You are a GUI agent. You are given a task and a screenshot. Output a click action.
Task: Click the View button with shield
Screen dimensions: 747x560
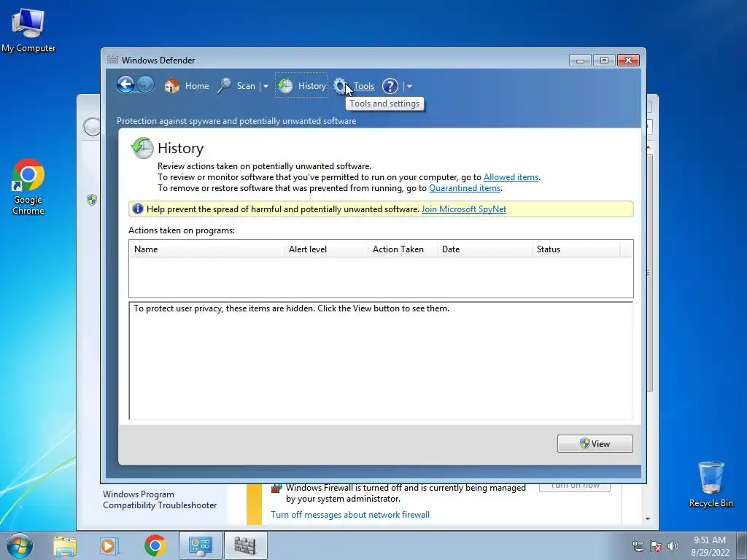595,444
